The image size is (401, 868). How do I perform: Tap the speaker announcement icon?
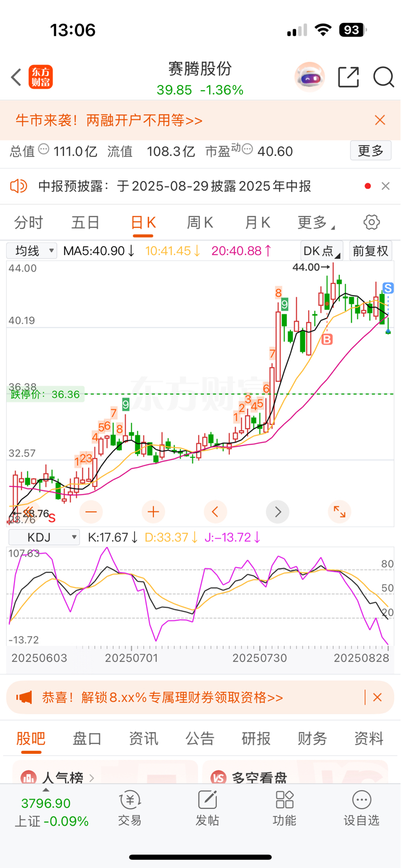click(19, 186)
